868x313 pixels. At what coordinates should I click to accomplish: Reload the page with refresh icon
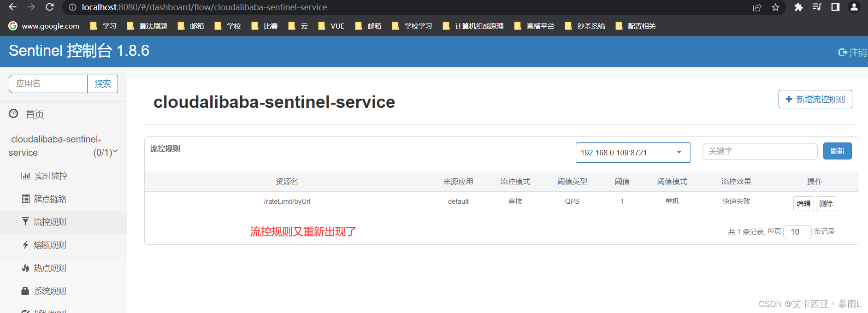pyautogui.click(x=50, y=7)
